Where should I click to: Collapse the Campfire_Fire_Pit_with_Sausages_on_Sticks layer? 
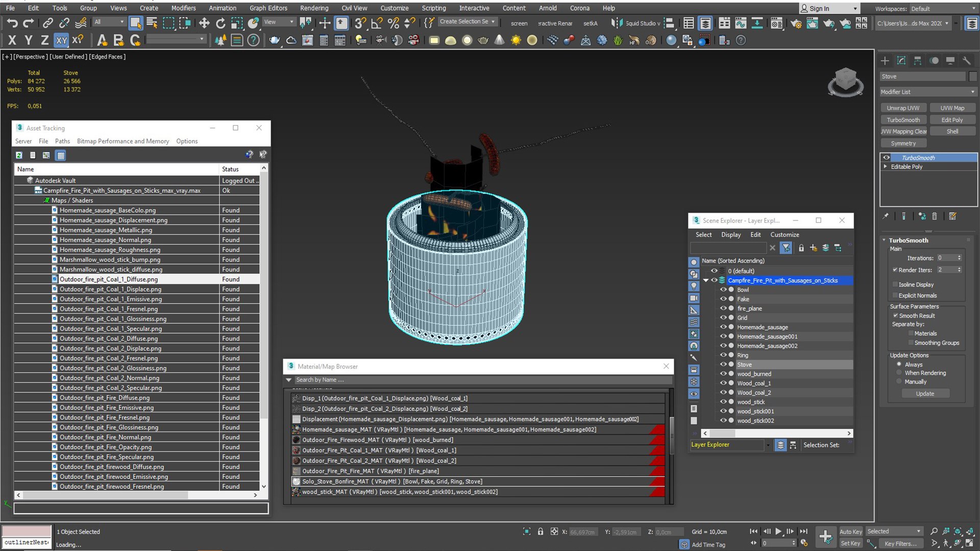pos(706,280)
